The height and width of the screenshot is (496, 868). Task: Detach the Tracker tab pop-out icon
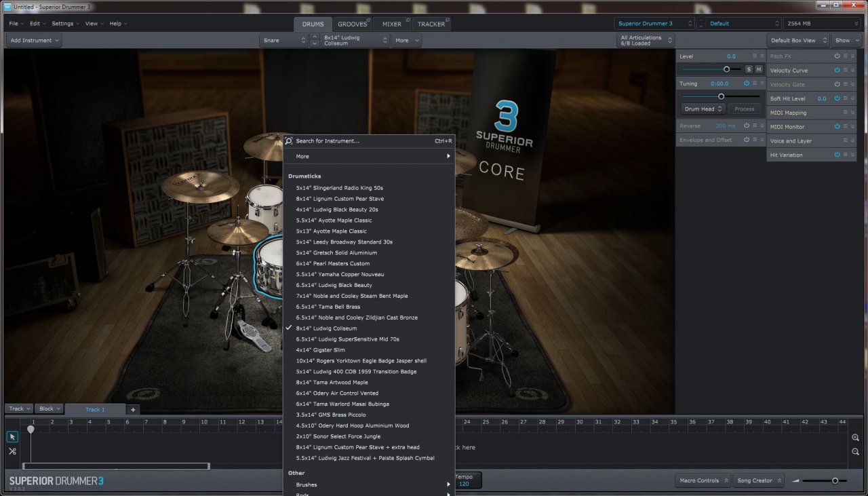[448, 20]
